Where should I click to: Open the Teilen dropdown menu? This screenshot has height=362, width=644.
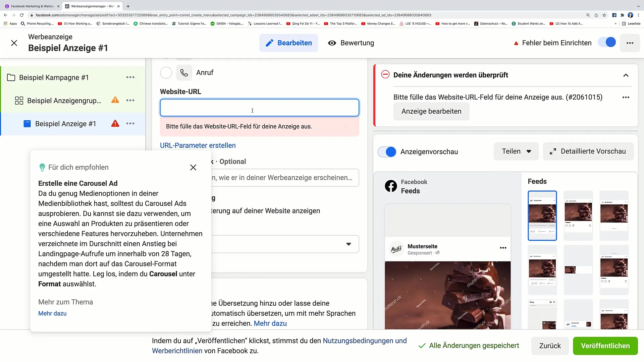coord(515,151)
